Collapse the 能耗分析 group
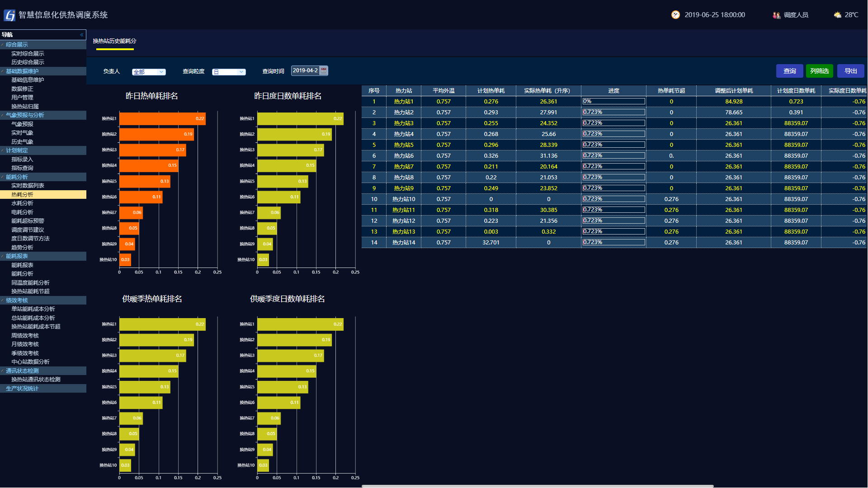868x488 pixels. point(3,177)
